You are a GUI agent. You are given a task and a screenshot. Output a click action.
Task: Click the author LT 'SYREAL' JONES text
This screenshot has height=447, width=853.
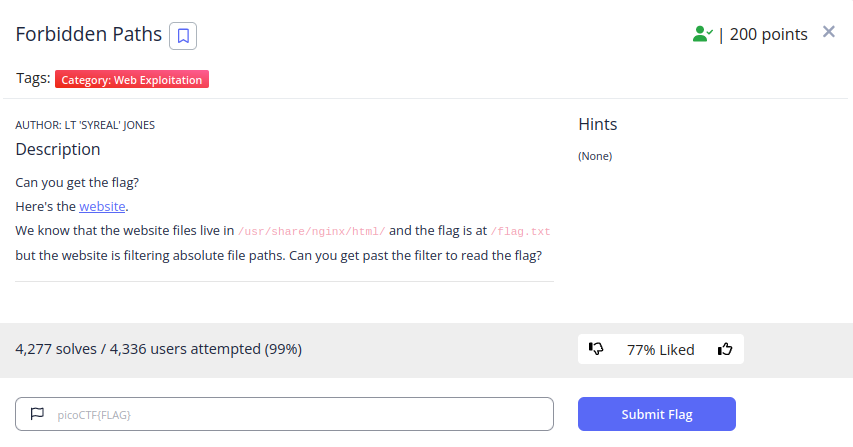pyautogui.click(x=85, y=125)
